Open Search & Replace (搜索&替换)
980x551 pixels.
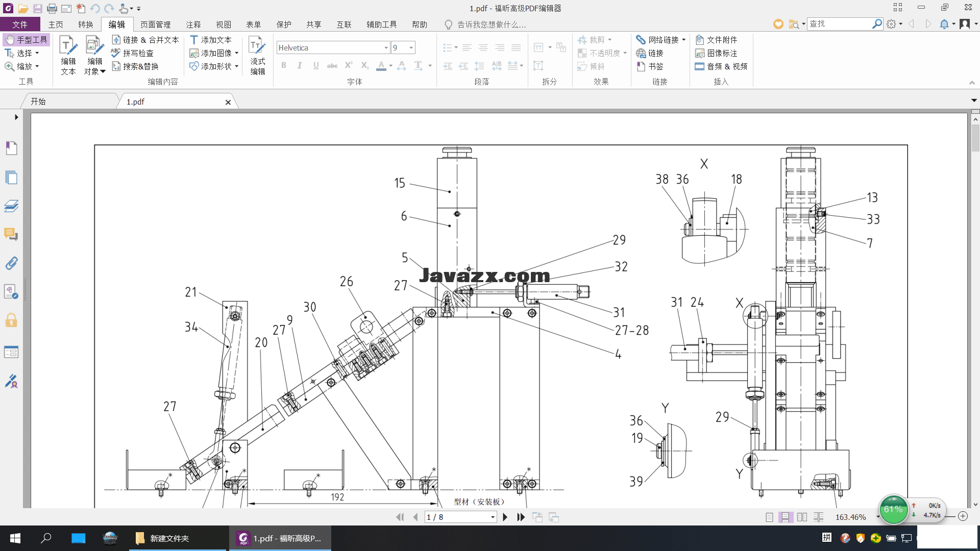[135, 66]
